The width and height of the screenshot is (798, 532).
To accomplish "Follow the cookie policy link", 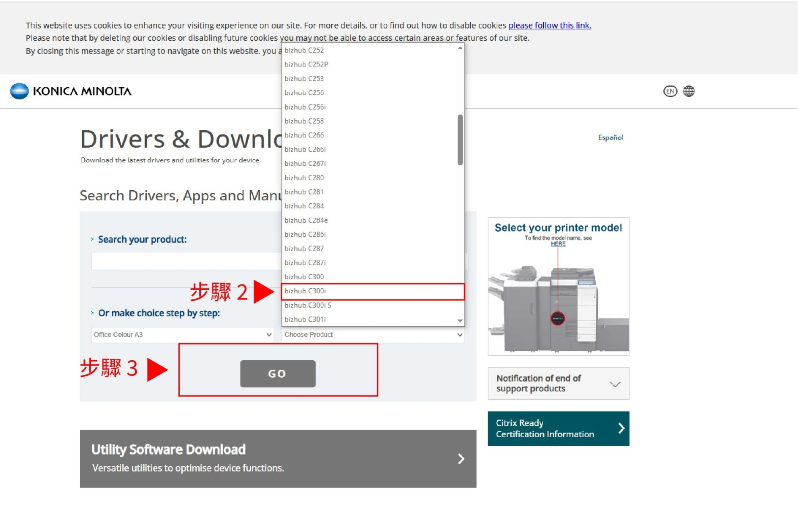I will pyautogui.click(x=549, y=25).
